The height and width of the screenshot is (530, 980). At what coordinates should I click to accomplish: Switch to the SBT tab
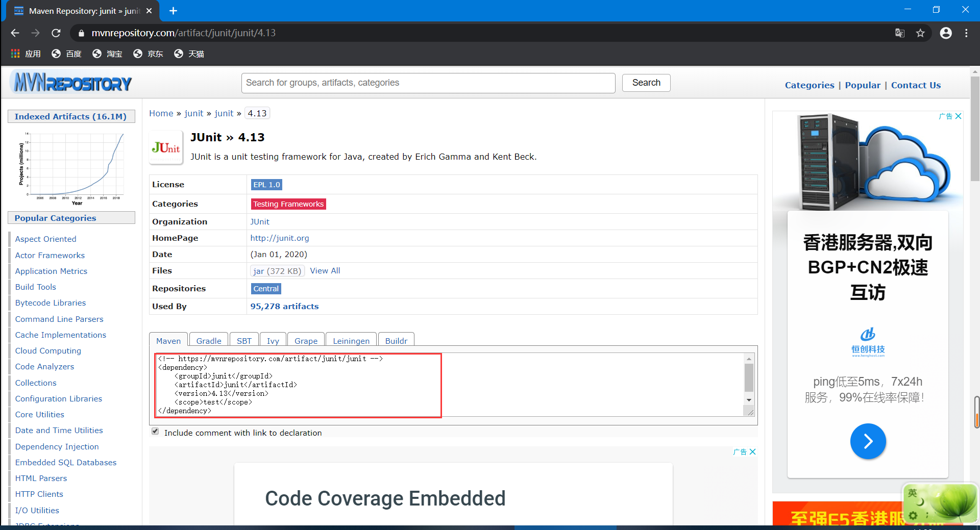[x=244, y=341]
